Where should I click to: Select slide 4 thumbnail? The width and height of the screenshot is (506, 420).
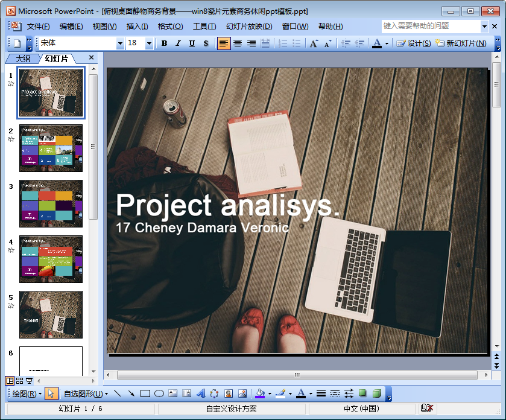(51, 259)
